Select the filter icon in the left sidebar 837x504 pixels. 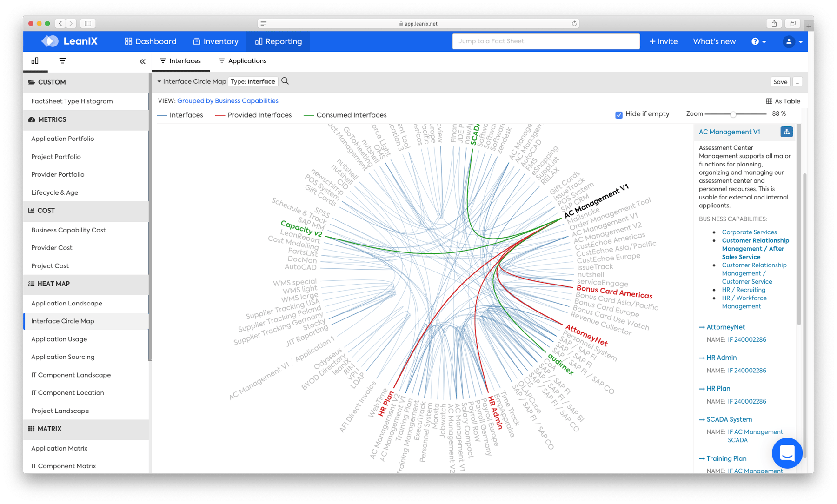(62, 61)
